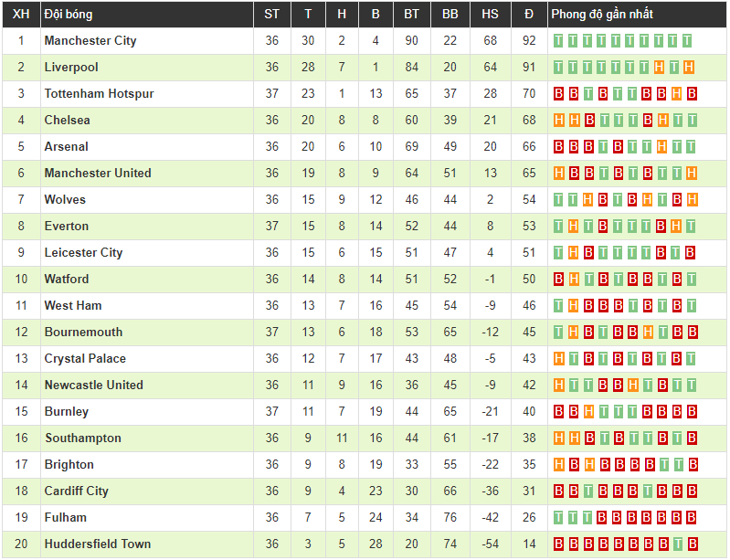
Task: Click the first form badge in Huddersfield Town's row
Action: tap(559, 544)
